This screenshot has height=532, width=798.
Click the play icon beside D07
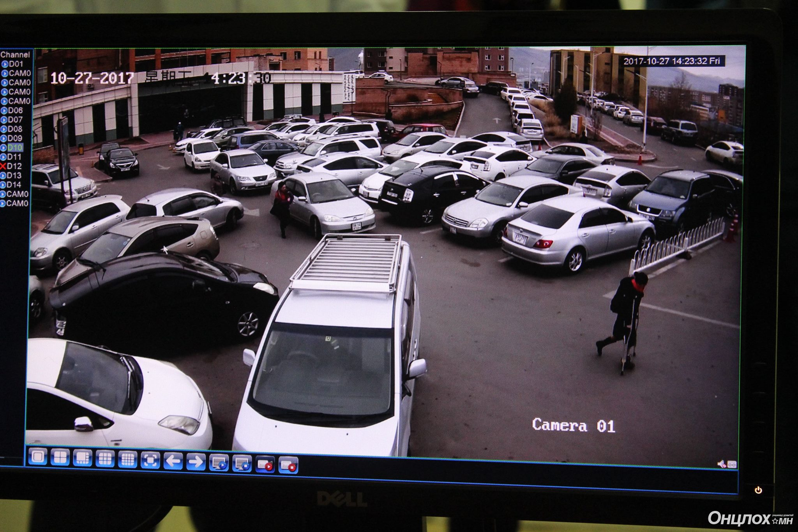(4, 120)
